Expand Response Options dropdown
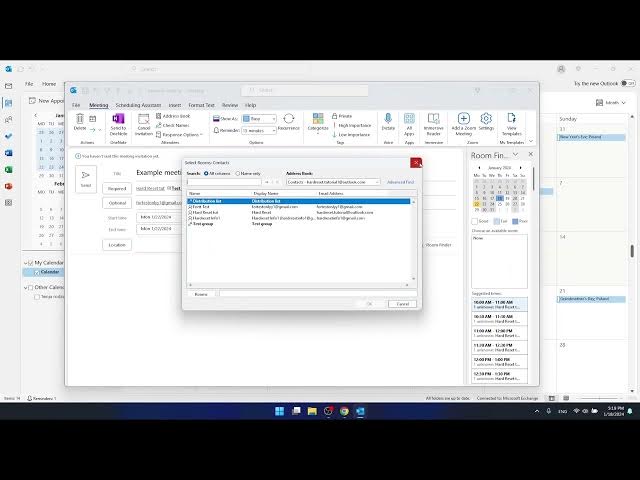This screenshot has width=640, height=480. click(x=179, y=135)
